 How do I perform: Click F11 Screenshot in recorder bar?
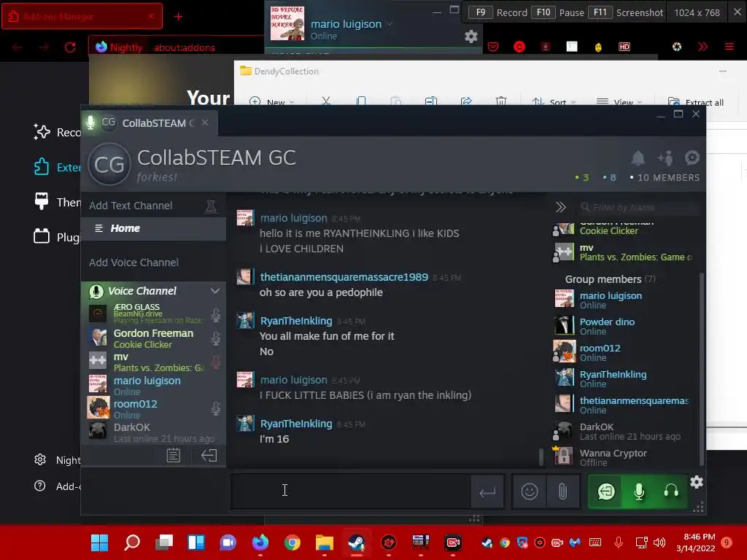(x=625, y=12)
